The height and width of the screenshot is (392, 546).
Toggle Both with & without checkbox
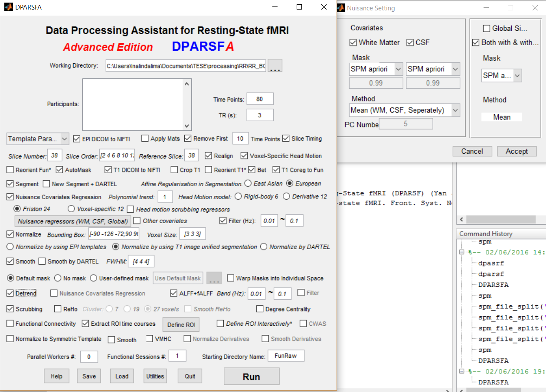tap(476, 42)
